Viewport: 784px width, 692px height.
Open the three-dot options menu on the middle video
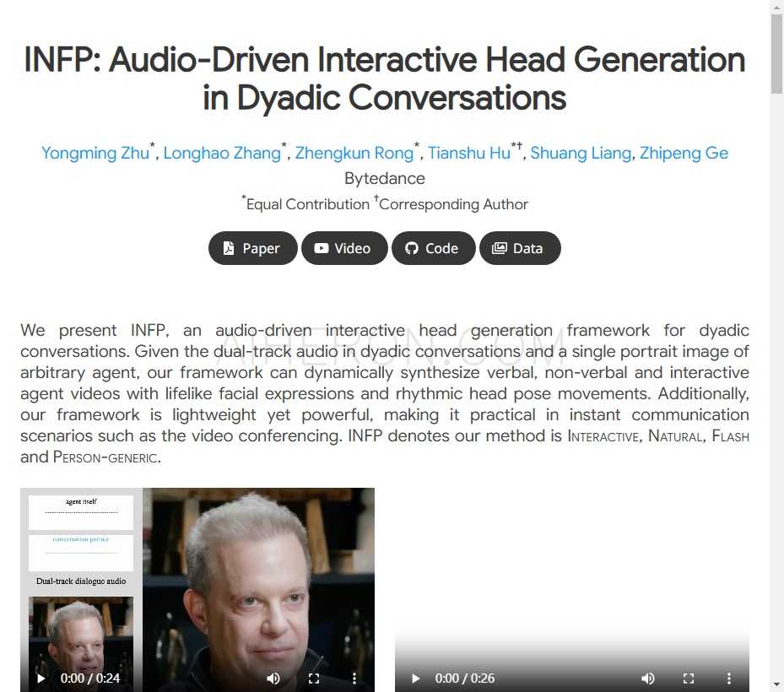[354, 678]
